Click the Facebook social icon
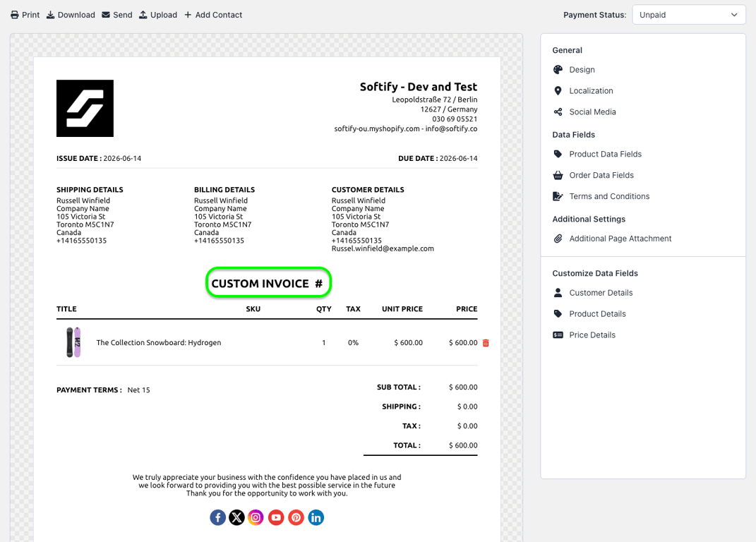756x542 pixels. (218, 518)
